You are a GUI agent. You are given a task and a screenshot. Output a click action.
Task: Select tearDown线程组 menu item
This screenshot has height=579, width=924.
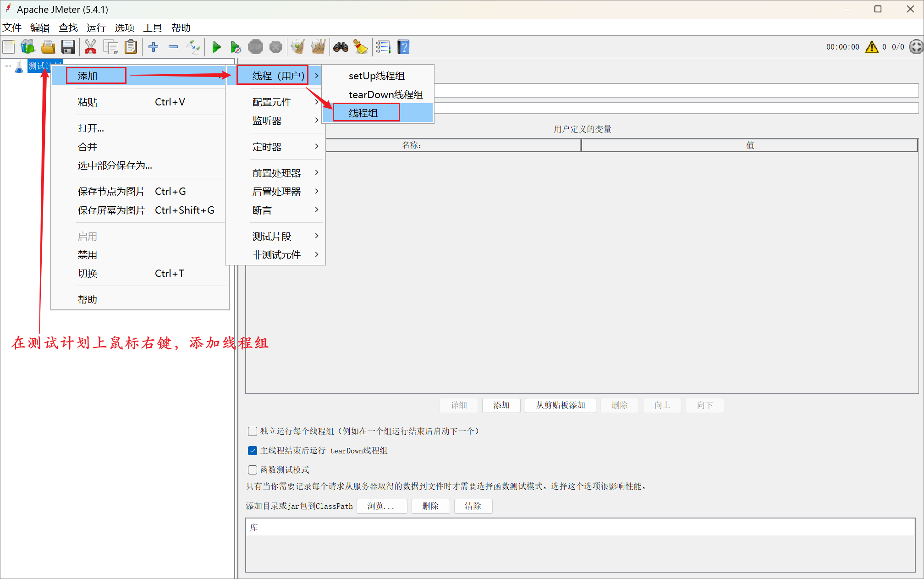tap(378, 94)
